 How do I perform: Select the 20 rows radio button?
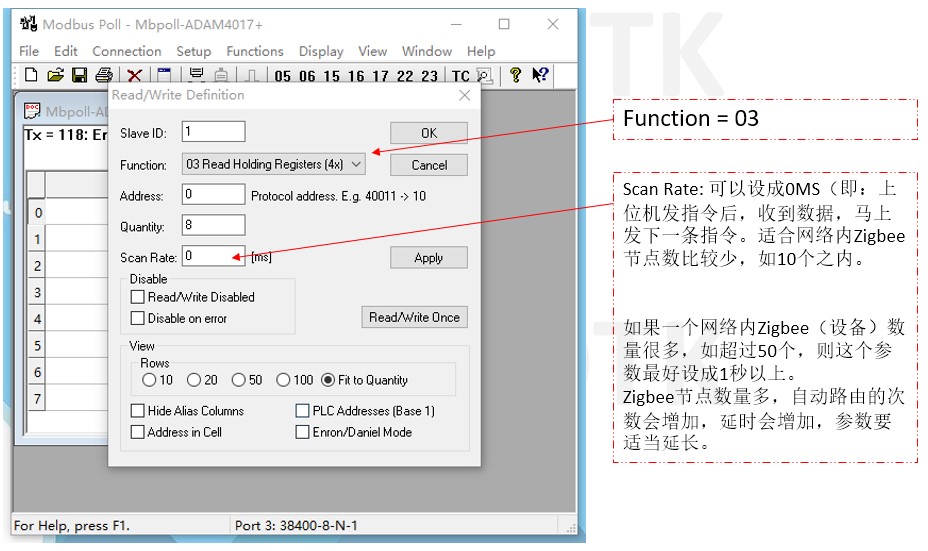(x=194, y=380)
